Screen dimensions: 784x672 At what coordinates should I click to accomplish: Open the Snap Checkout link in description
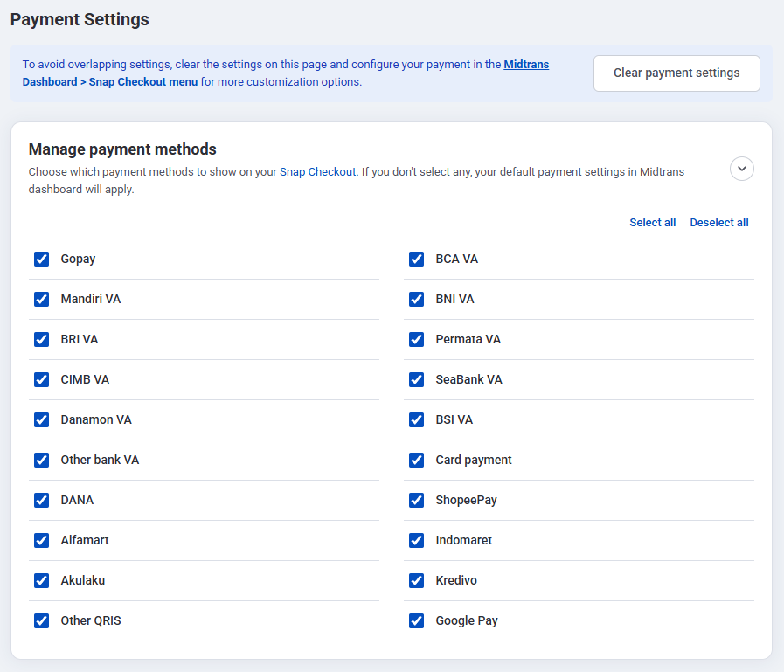coord(317,171)
